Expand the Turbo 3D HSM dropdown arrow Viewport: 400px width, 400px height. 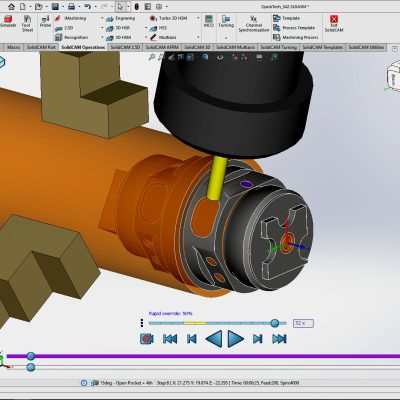[198, 18]
